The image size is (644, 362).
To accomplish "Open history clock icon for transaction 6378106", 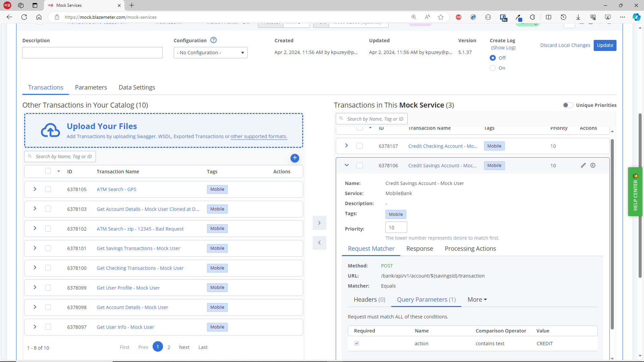I will pos(593,165).
